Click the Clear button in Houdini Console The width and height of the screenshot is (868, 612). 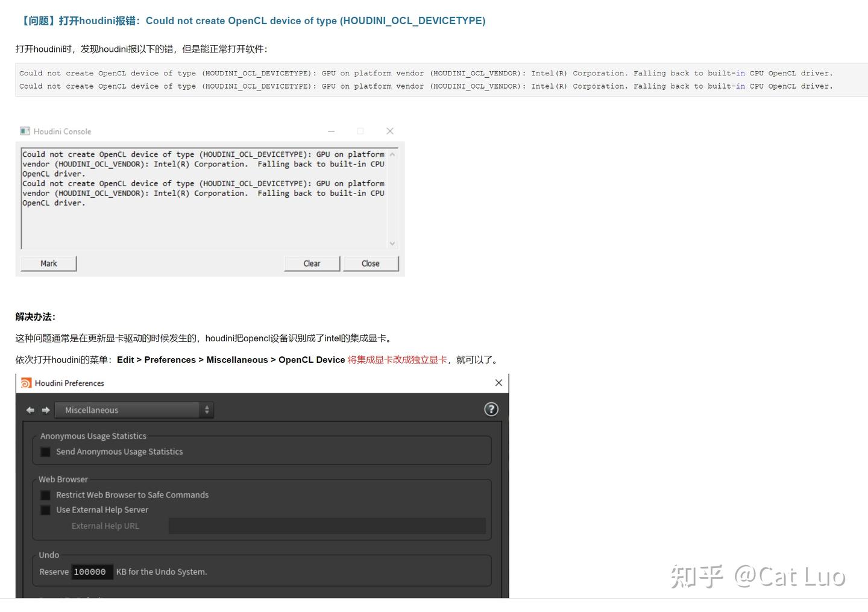coord(312,263)
